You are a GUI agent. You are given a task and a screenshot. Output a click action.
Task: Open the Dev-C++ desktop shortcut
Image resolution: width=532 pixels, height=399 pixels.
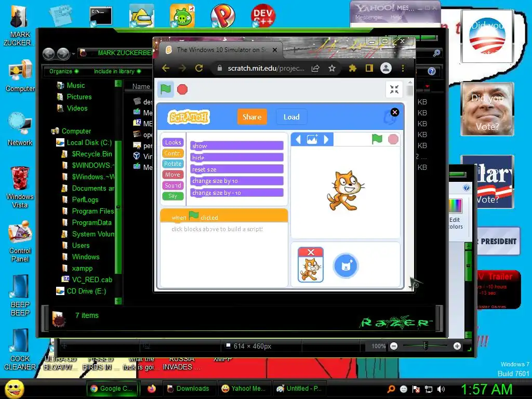pyautogui.click(x=263, y=15)
